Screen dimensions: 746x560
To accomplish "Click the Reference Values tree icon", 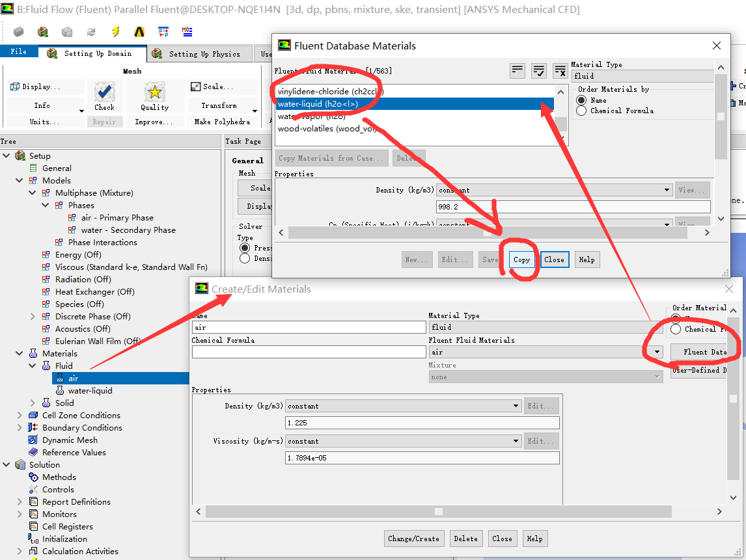I will pos(33,452).
